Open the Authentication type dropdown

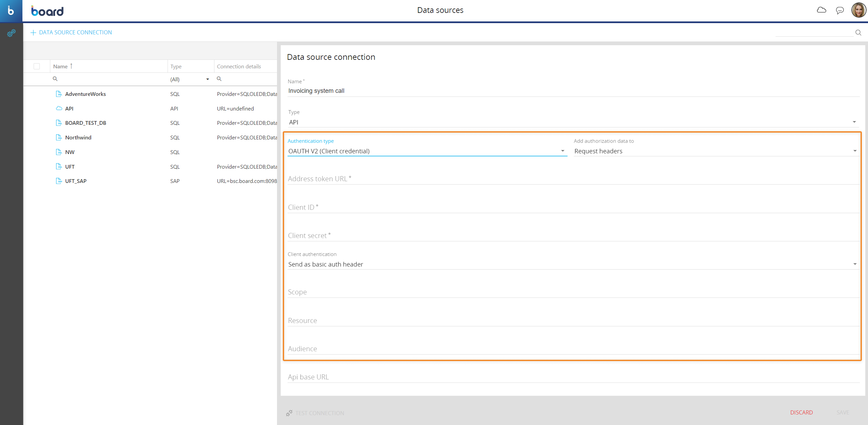tap(427, 151)
